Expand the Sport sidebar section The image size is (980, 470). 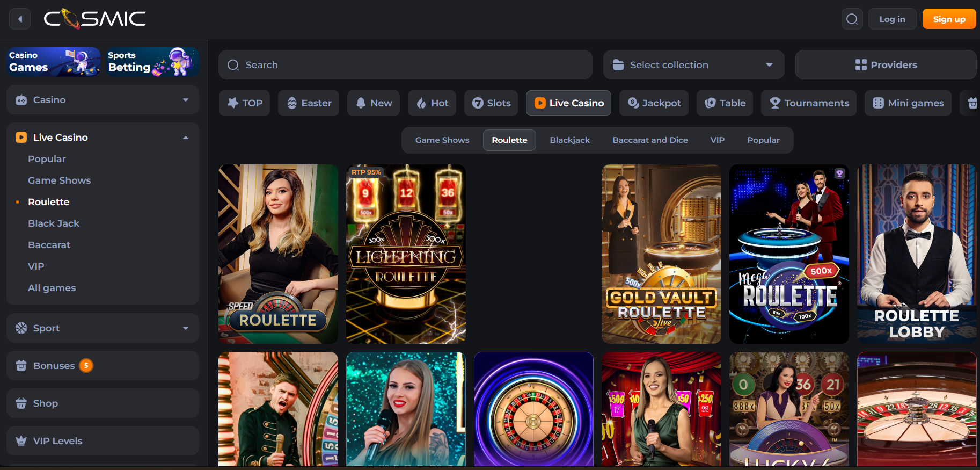click(103, 328)
